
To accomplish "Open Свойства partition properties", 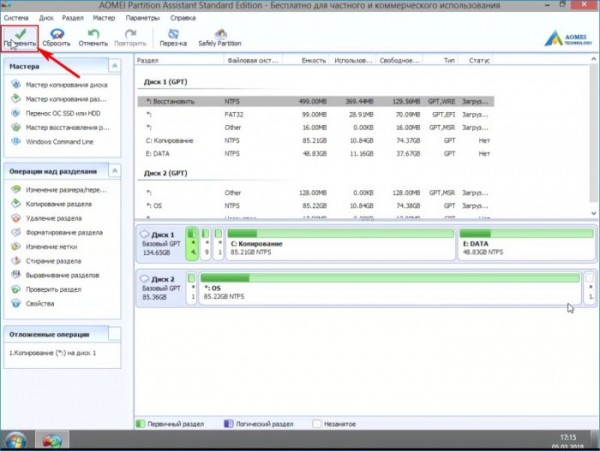I will [40, 303].
